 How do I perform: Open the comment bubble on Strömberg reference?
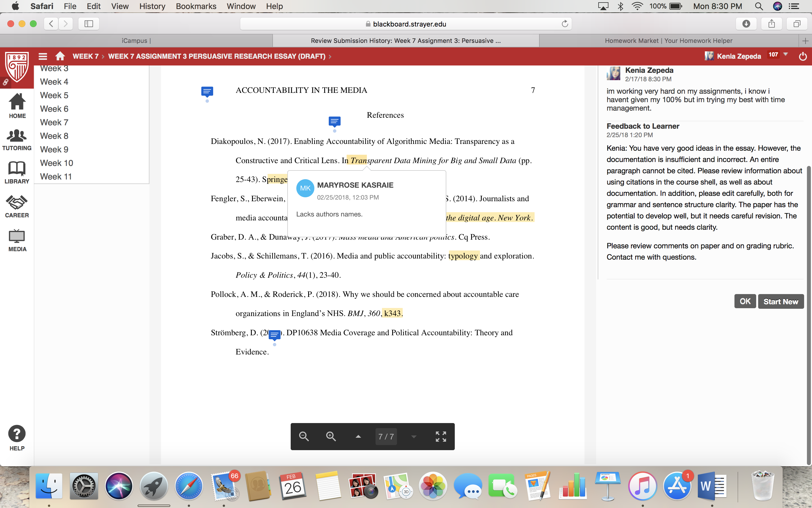274,335
